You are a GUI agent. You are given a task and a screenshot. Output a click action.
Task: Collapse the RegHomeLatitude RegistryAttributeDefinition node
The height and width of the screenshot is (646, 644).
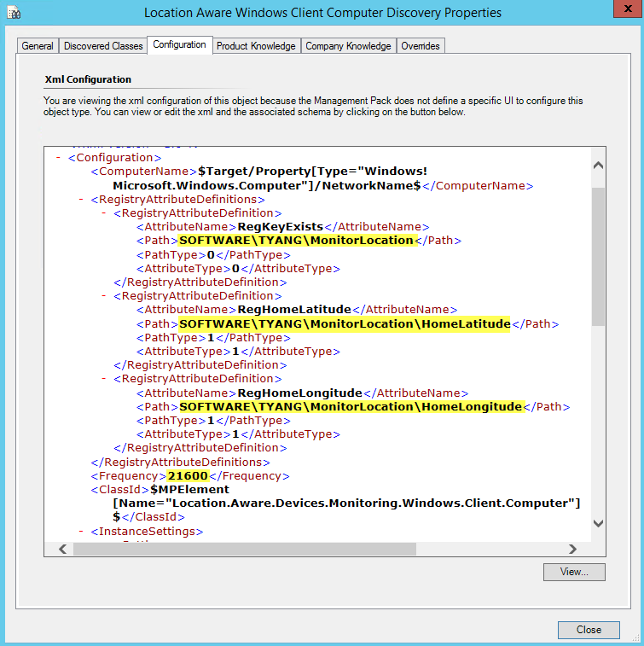104,296
